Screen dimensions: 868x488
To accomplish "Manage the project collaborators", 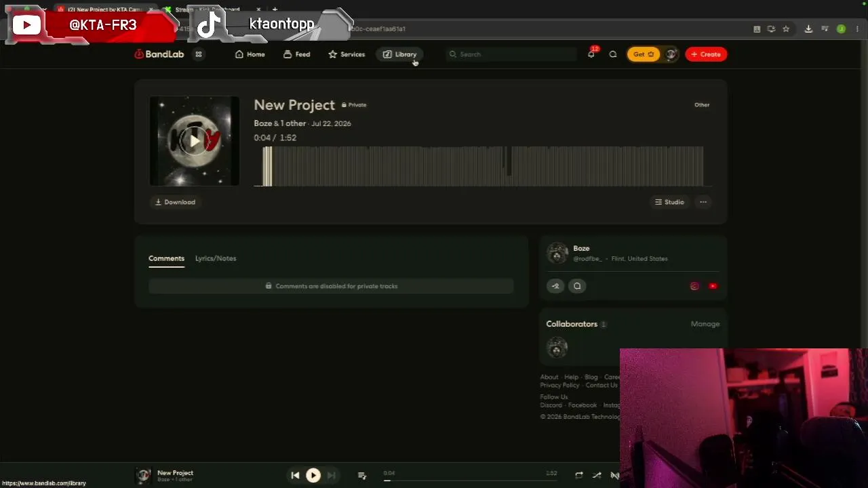I will click(x=705, y=324).
